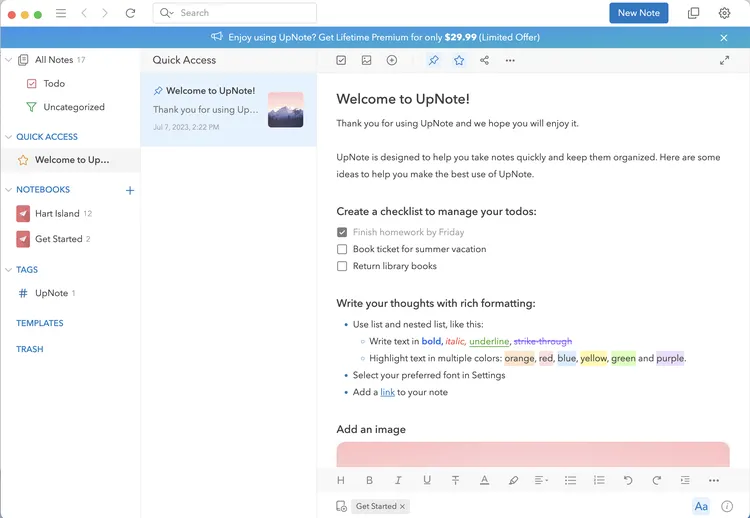Open the text alignment dropdown

point(541,480)
